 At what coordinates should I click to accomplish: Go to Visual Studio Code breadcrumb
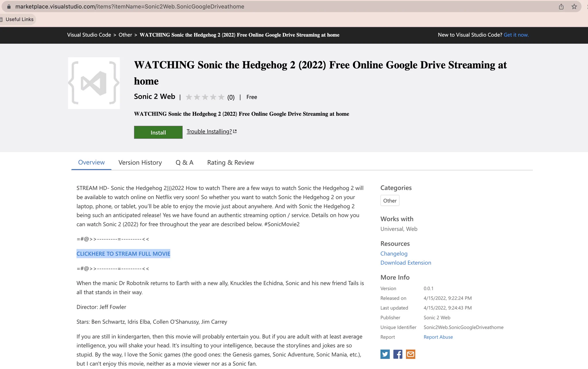[x=89, y=35]
